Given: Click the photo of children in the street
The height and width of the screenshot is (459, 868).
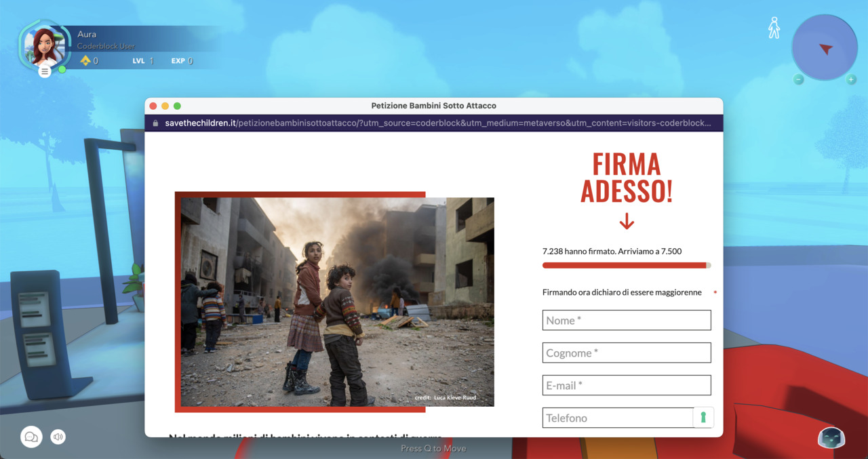Looking at the screenshot, I should (336, 302).
